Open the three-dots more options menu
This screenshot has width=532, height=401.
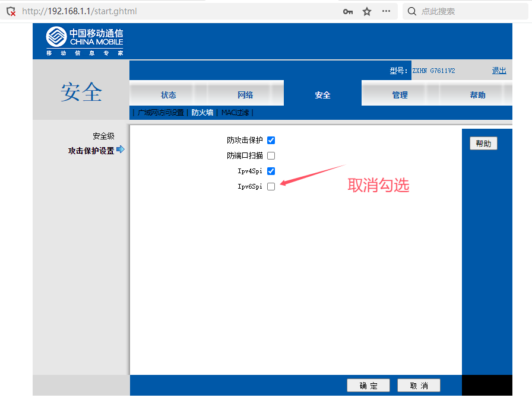386,11
